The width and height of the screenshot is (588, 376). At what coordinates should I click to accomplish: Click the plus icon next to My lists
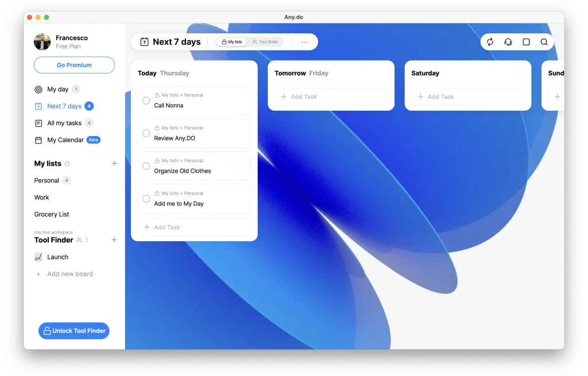pos(114,164)
